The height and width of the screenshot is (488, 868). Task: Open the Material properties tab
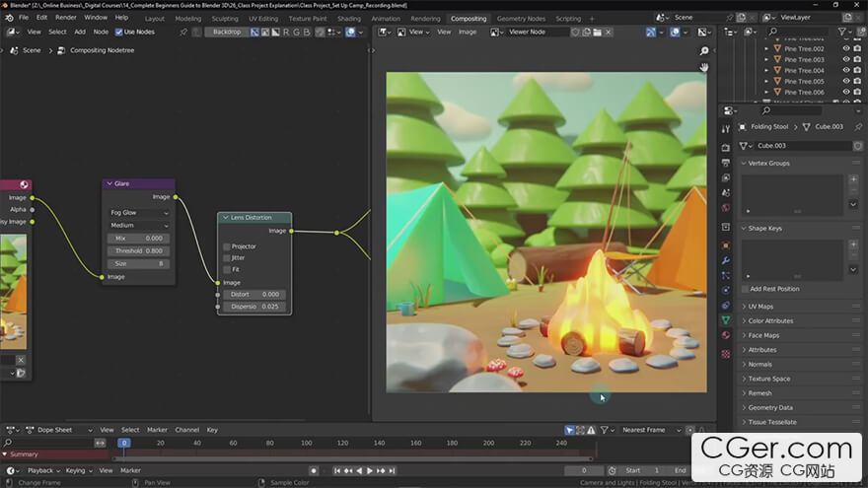click(726, 335)
